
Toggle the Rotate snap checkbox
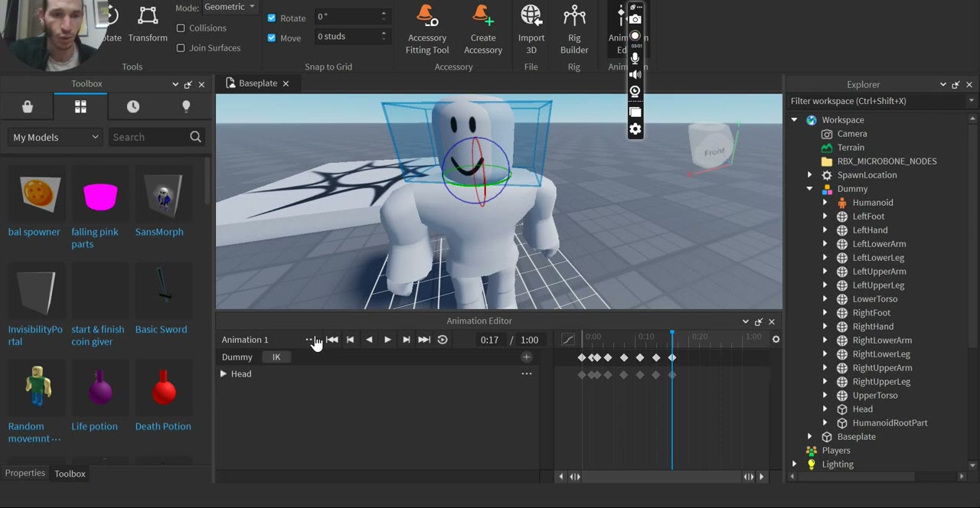tap(271, 18)
